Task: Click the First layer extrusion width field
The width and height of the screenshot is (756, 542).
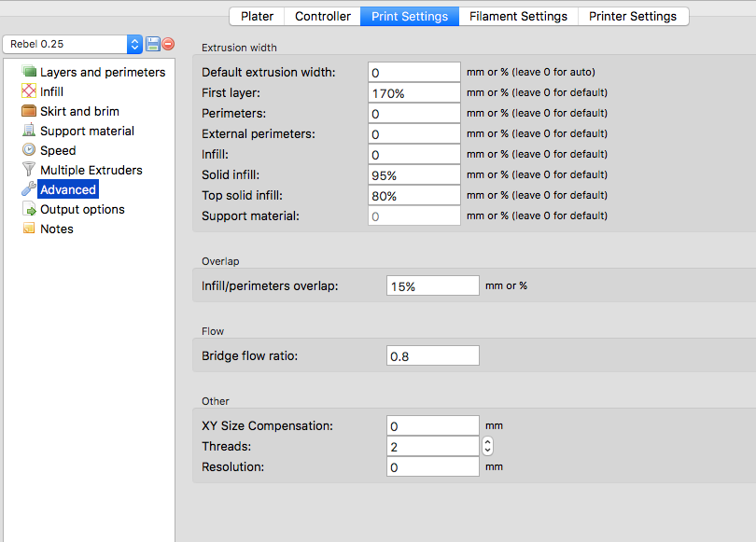Action: click(413, 92)
